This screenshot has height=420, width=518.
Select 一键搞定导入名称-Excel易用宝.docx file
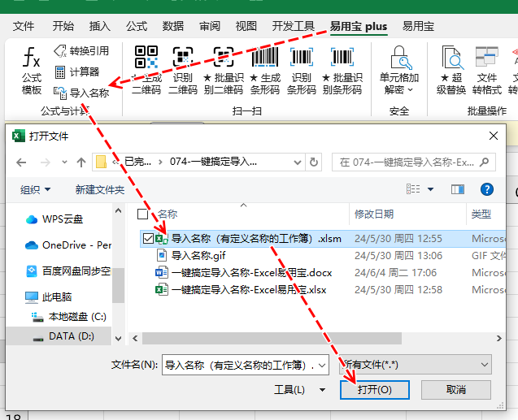244,273
